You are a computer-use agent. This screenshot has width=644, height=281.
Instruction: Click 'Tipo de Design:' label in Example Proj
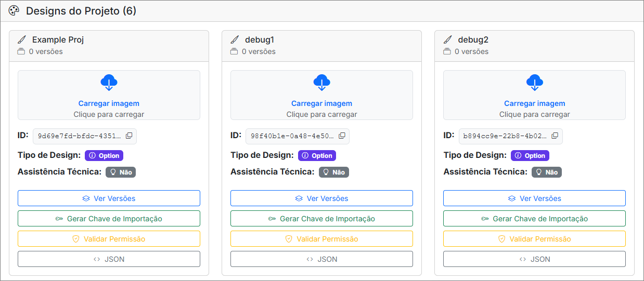pyautogui.click(x=49, y=155)
